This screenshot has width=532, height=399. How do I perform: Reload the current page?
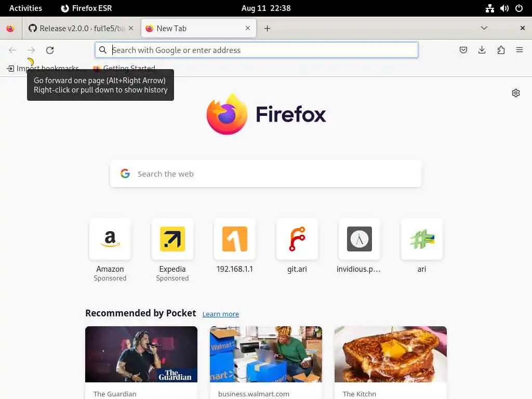pos(50,50)
